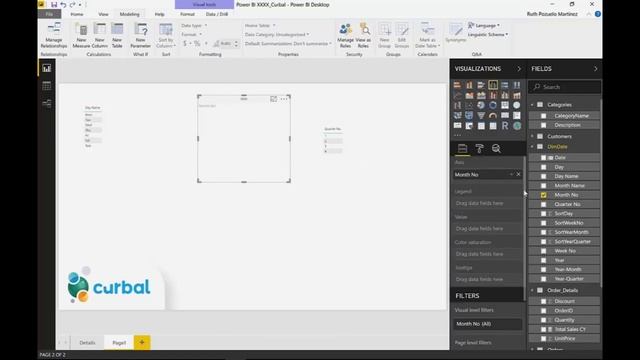Click the Save icon in title bar

(54, 4)
